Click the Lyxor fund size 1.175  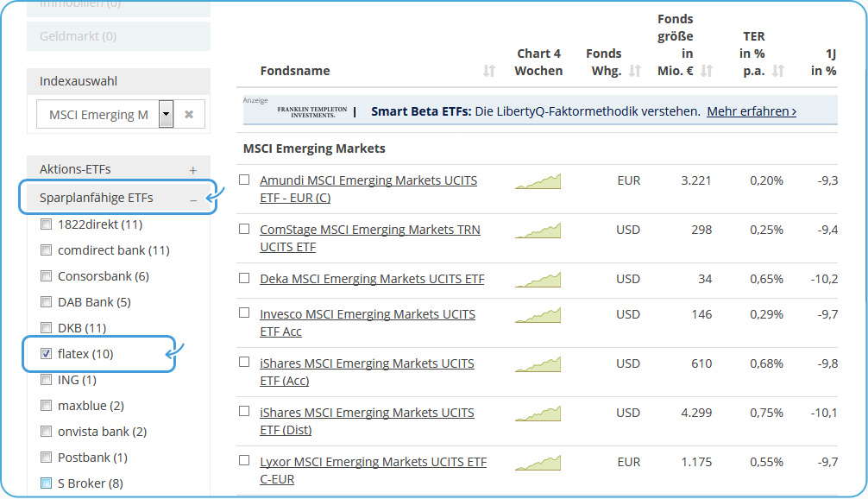pyautogui.click(x=695, y=462)
